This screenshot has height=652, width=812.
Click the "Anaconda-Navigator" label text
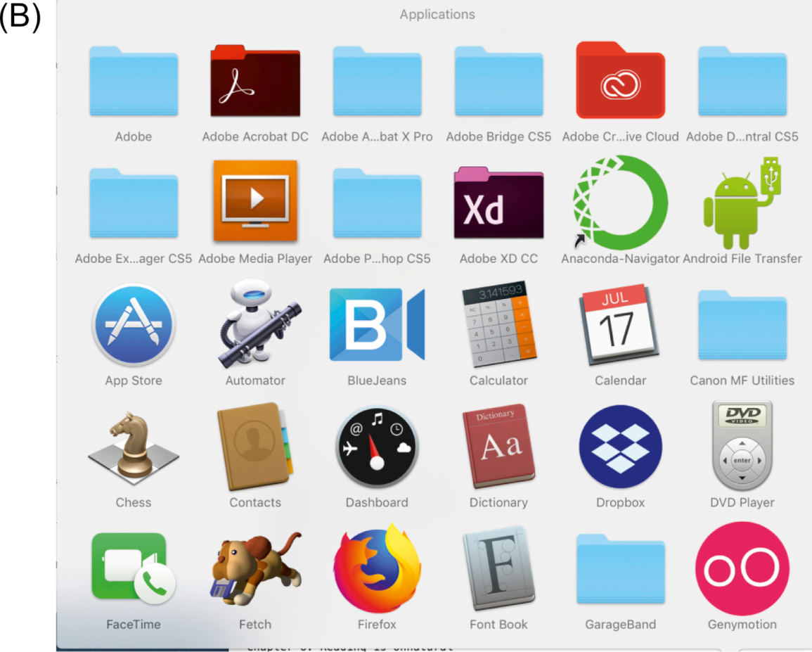(620, 259)
